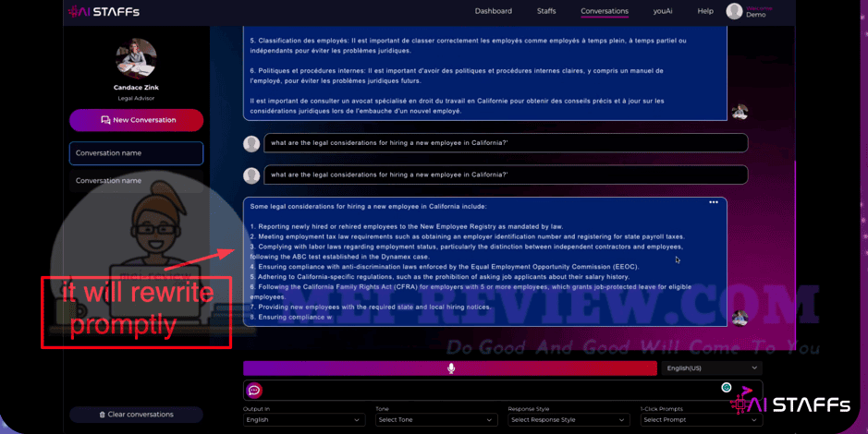Open the Select Prompt dropdown
This screenshot has width=868, height=434.
coord(702,419)
